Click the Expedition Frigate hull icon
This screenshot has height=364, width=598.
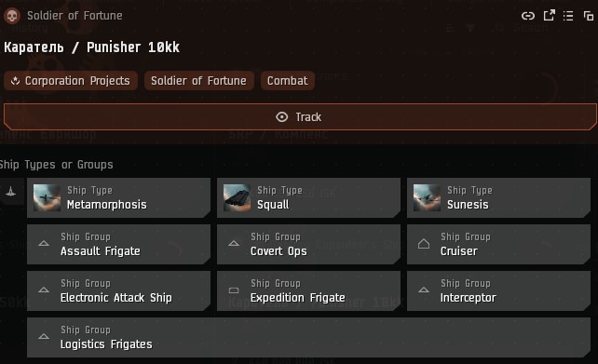234,290
